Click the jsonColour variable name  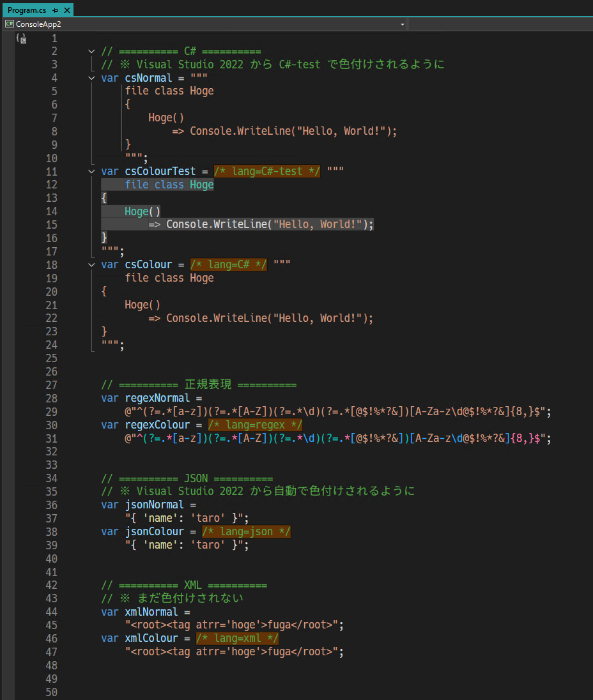point(154,531)
